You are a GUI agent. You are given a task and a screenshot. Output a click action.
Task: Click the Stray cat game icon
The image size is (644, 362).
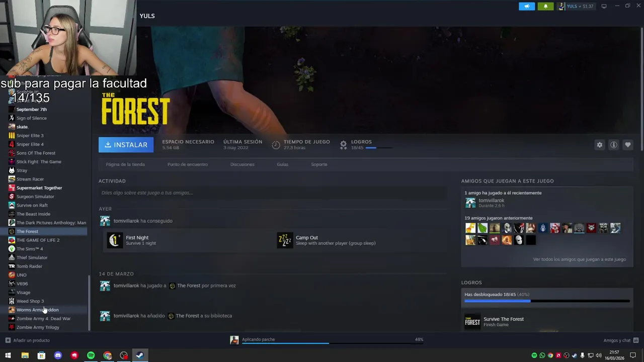(x=12, y=170)
